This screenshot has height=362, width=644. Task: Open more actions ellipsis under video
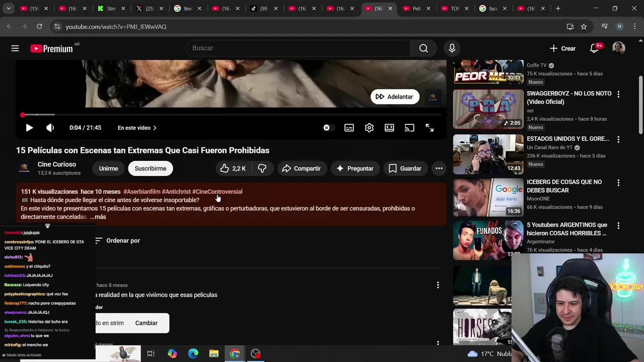(x=439, y=168)
